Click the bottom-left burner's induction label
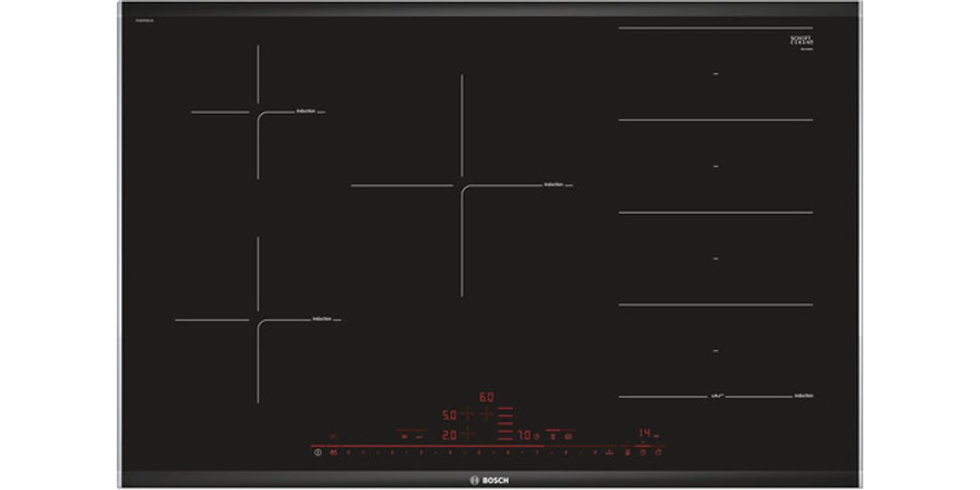The height and width of the screenshot is (490, 980). [x=322, y=319]
